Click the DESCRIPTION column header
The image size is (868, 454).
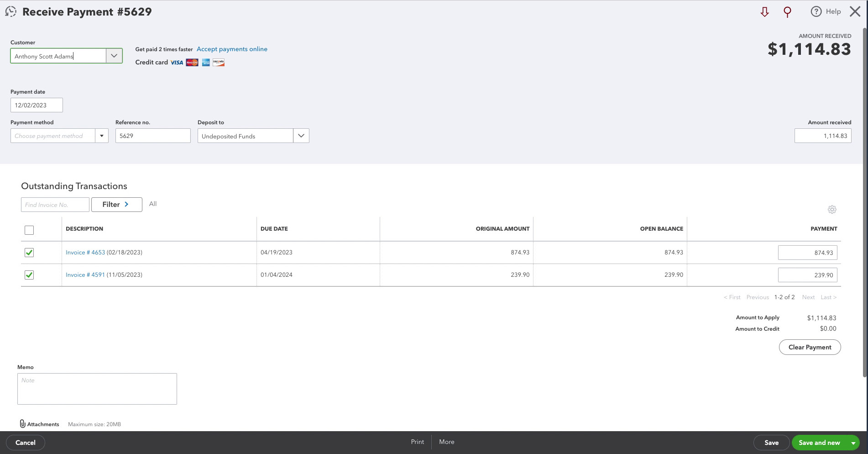pyautogui.click(x=84, y=229)
